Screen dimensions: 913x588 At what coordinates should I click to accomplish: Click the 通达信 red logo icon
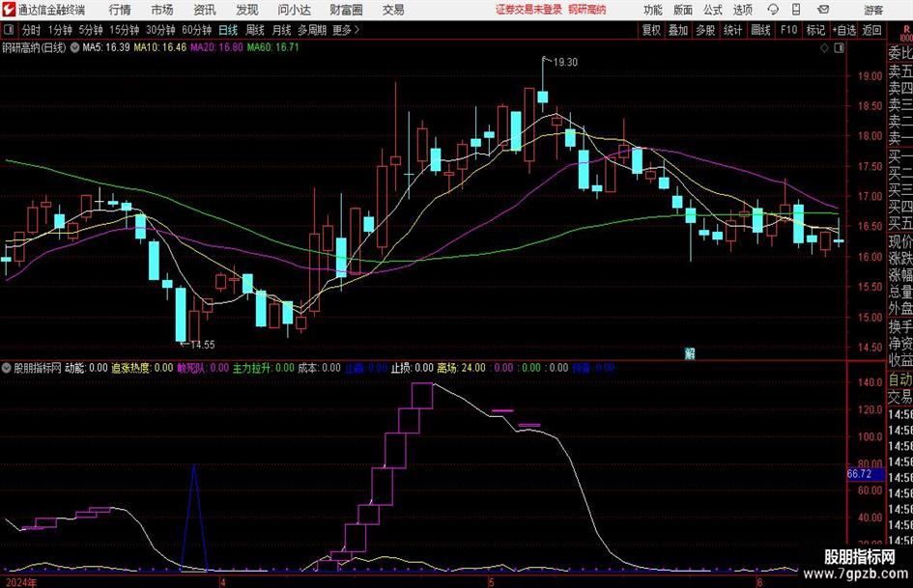pyautogui.click(x=8, y=10)
